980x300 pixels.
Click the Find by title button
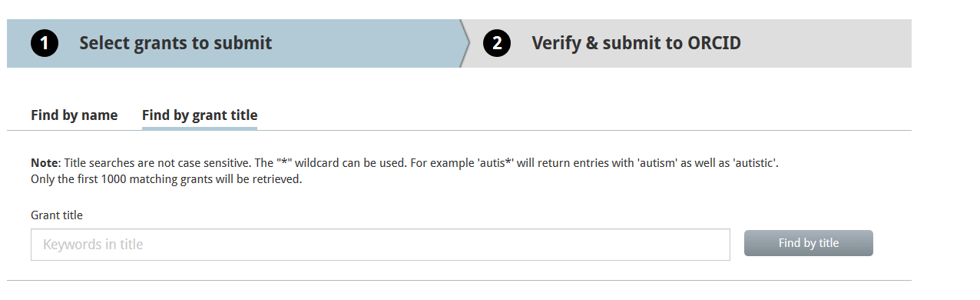[x=809, y=243]
